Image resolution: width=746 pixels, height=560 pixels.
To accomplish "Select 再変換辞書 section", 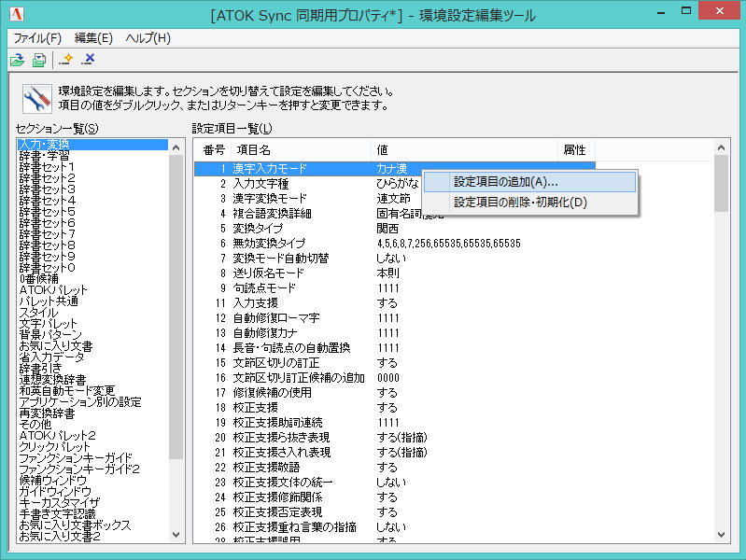I will point(92,413).
